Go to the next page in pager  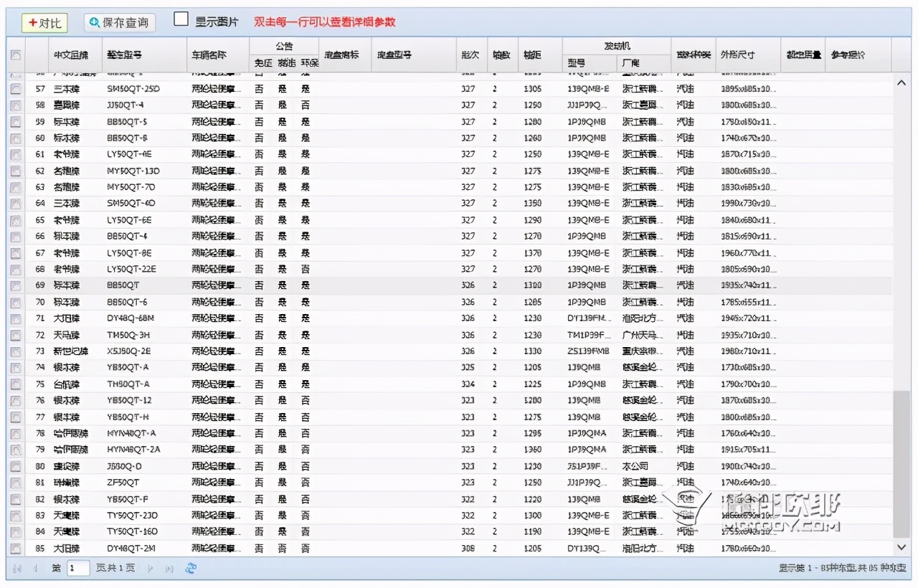[x=150, y=568]
